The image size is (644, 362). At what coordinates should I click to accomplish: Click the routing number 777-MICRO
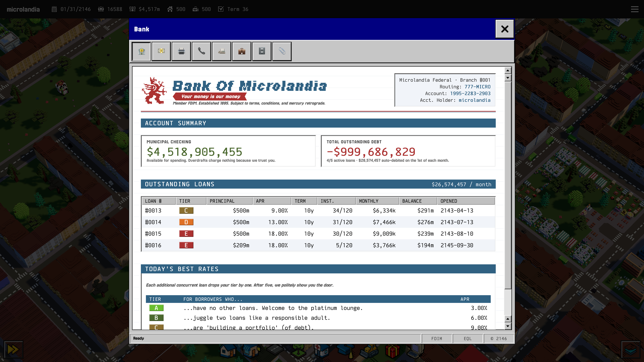[x=478, y=87]
